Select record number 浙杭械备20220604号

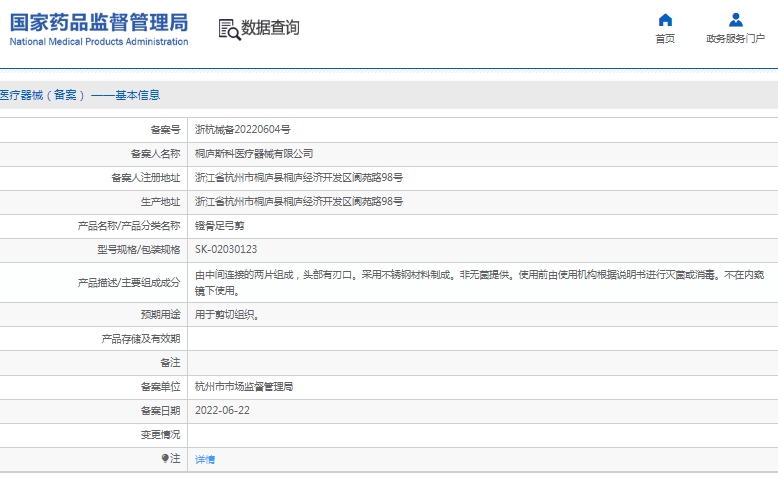(243, 130)
